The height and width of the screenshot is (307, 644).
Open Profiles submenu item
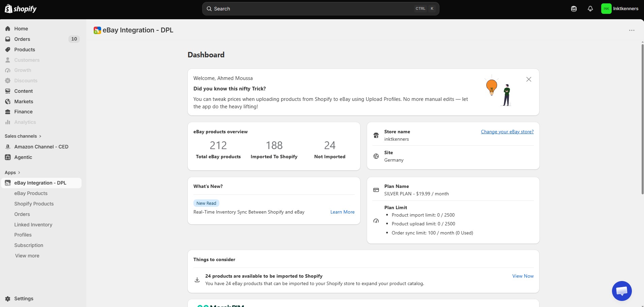[23, 235]
